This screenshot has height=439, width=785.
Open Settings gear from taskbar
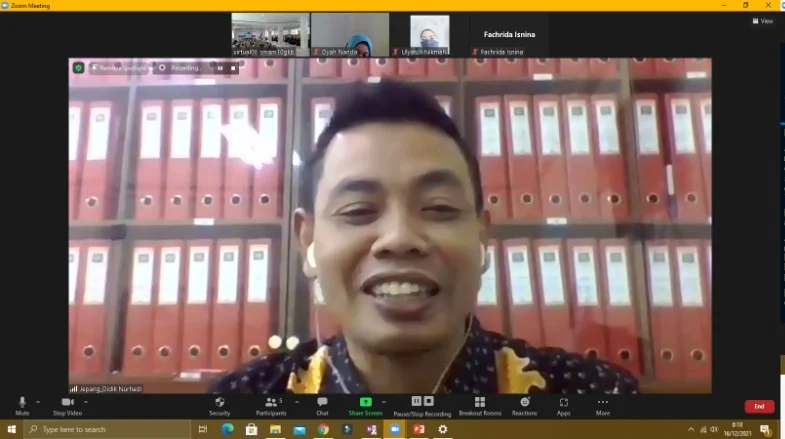(443, 429)
